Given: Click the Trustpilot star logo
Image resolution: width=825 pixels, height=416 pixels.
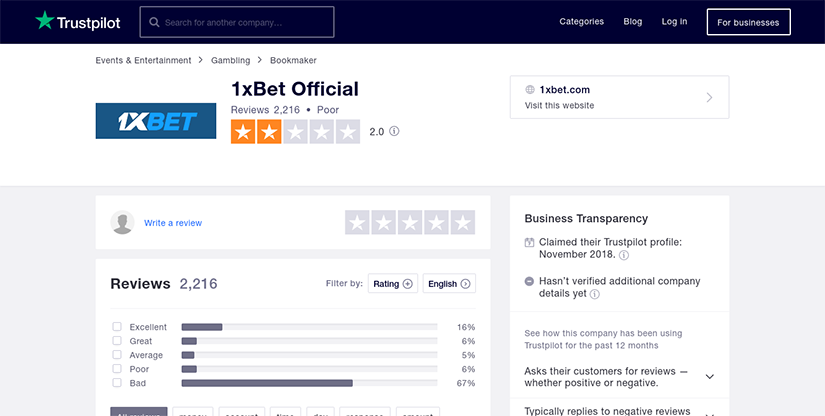Looking at the screenshot, I should pyautogui.click(x=45, y=21).
